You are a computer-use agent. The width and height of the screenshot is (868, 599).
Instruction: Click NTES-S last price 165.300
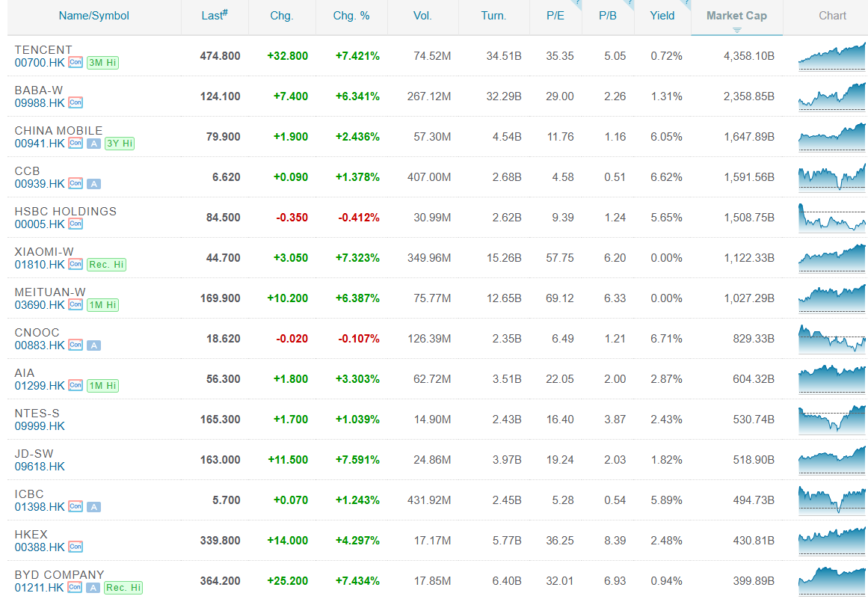click(221, 420)
